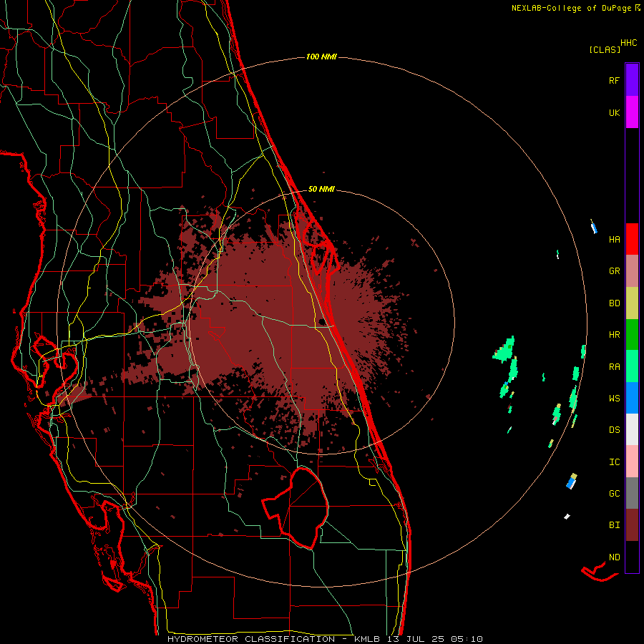Click the HA legend label
This screenshot has height=644, width=644.
pyautogui.click(x=614, y=239)
